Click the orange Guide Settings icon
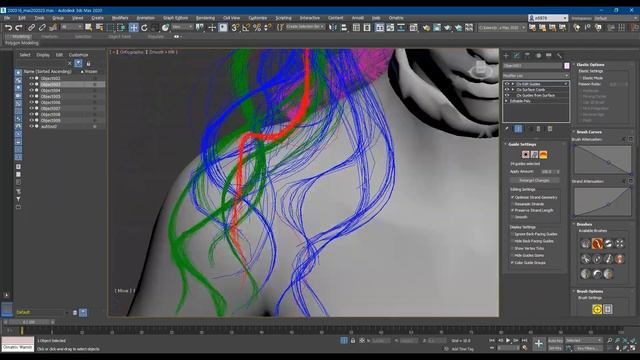 click(x=543, y=155)
